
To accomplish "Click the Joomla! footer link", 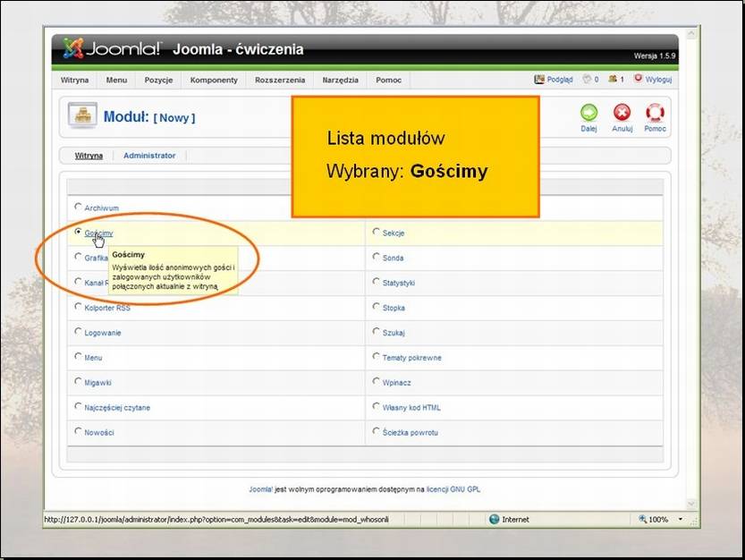I will coord(261,489).
